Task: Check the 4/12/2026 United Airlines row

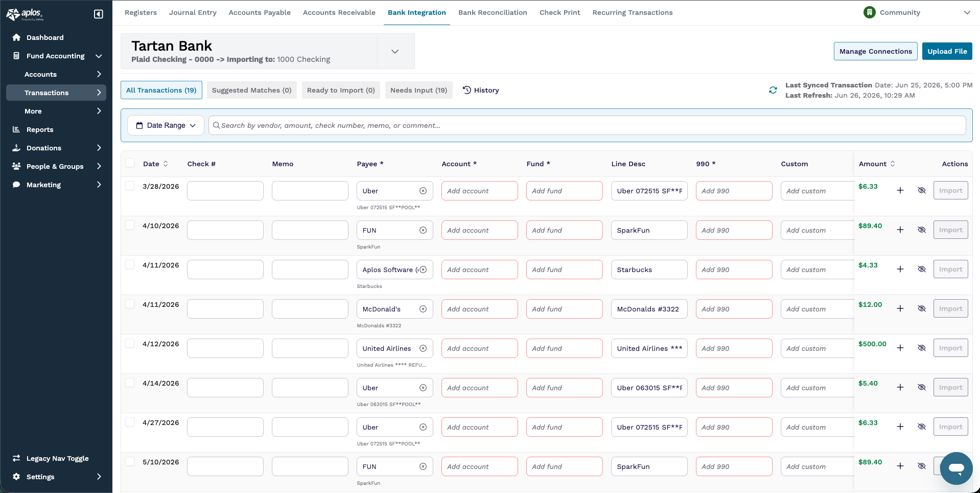Action: pos(130,343)
